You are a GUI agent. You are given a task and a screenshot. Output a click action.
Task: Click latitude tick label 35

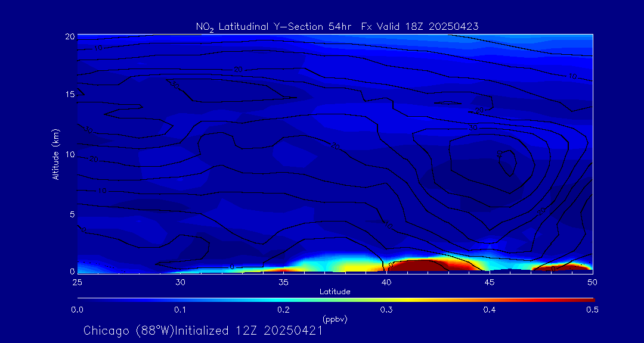point(283,282)
